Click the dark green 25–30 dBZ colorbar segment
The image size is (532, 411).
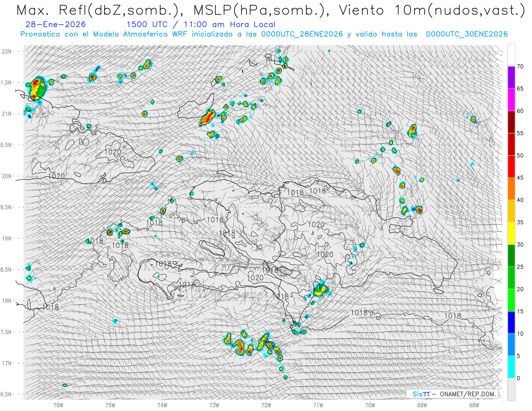[511, 256]
